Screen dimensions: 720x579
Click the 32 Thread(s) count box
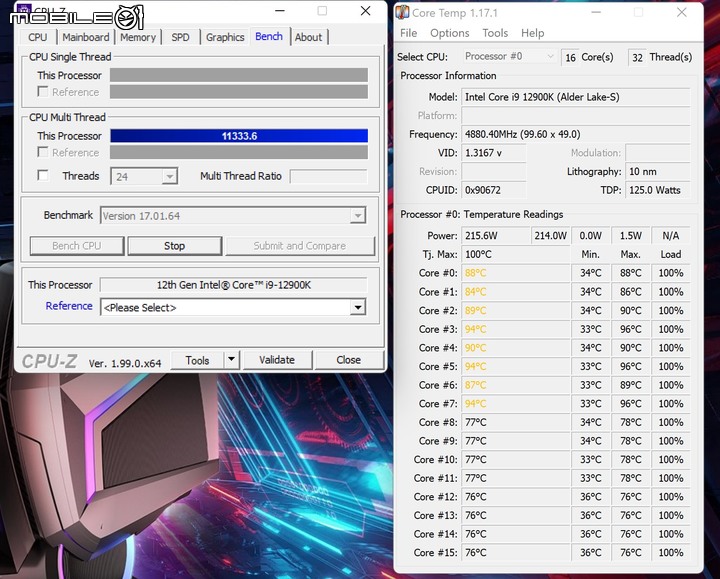[x=637, y=57]
